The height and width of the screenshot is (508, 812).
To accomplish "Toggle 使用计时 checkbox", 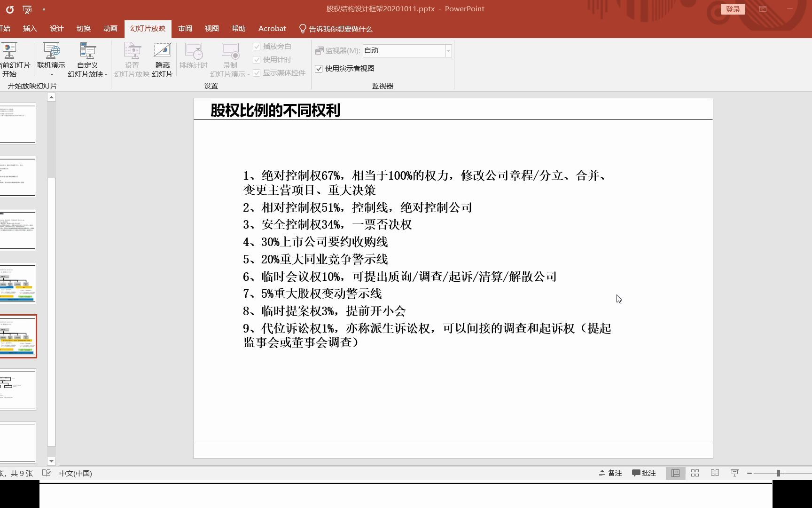I will 257,60.
